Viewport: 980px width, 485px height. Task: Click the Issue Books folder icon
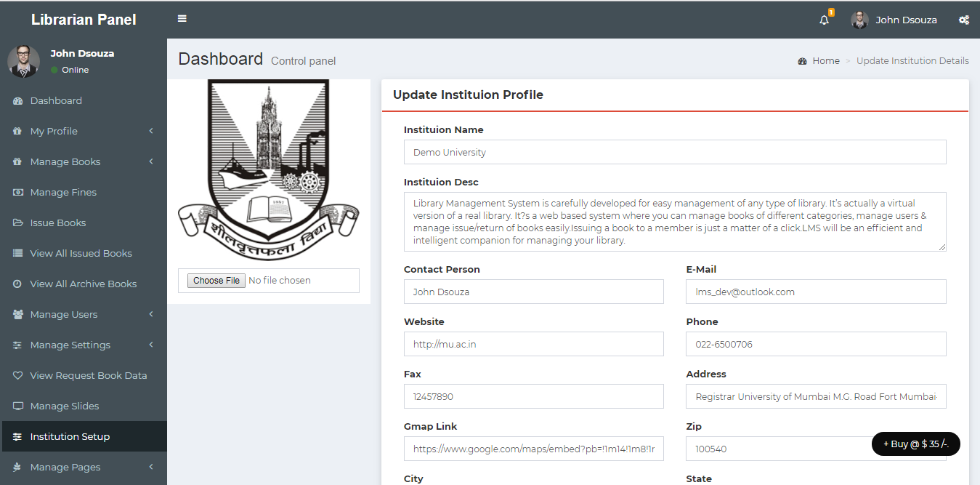(x=18, y=223)
